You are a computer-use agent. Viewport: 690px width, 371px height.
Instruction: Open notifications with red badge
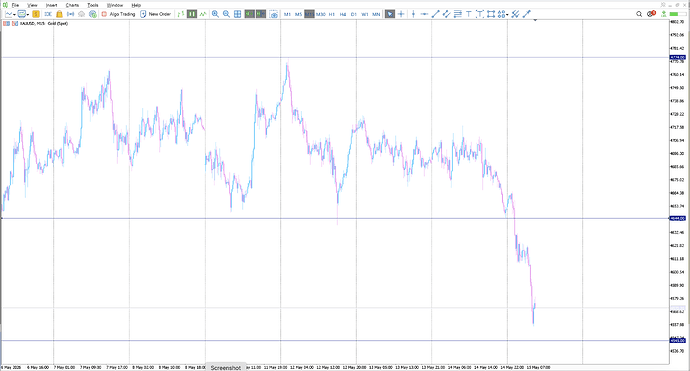click(651, 14)
